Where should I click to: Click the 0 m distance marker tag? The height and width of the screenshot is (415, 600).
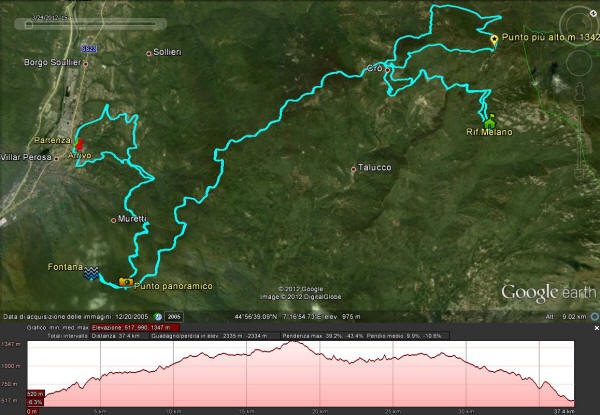pyautogui.click(x=32, y=412)
